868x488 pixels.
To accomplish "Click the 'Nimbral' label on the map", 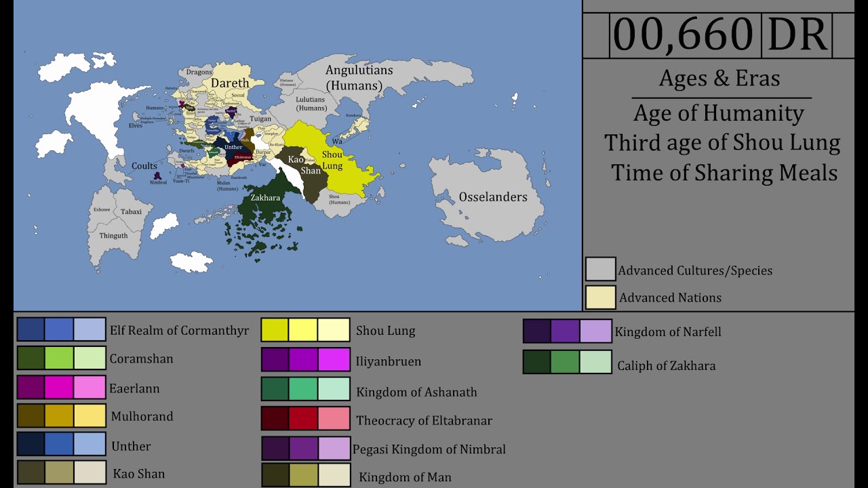I will click(x=158, y=182).
